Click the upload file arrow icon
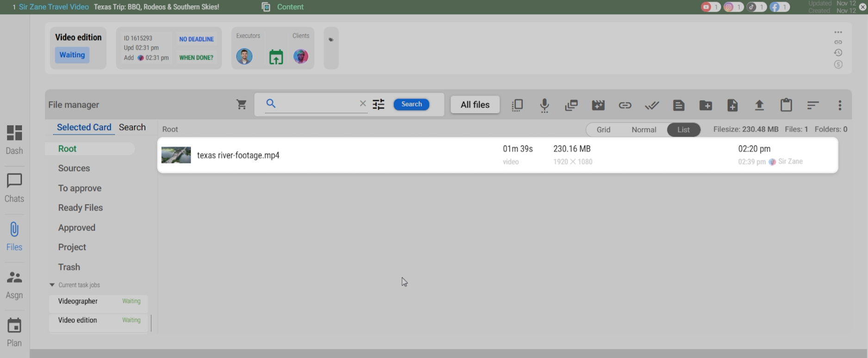Viewport: 868px width, 358px height. 759,105
